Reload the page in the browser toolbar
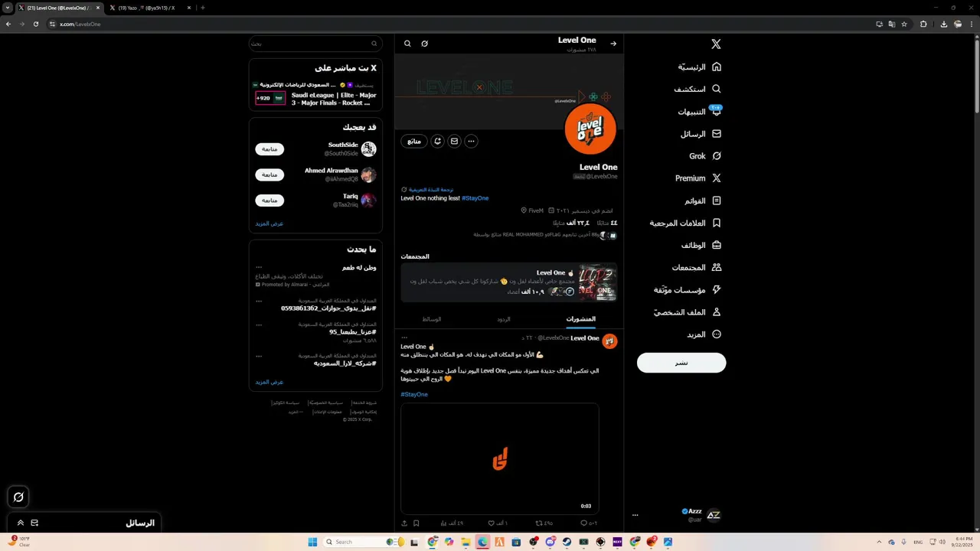The image size is (980, 551). 35,24
